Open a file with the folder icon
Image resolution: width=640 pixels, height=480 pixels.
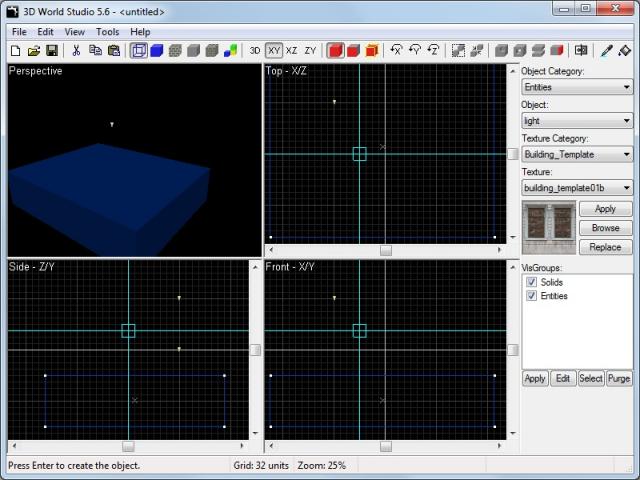34,50
